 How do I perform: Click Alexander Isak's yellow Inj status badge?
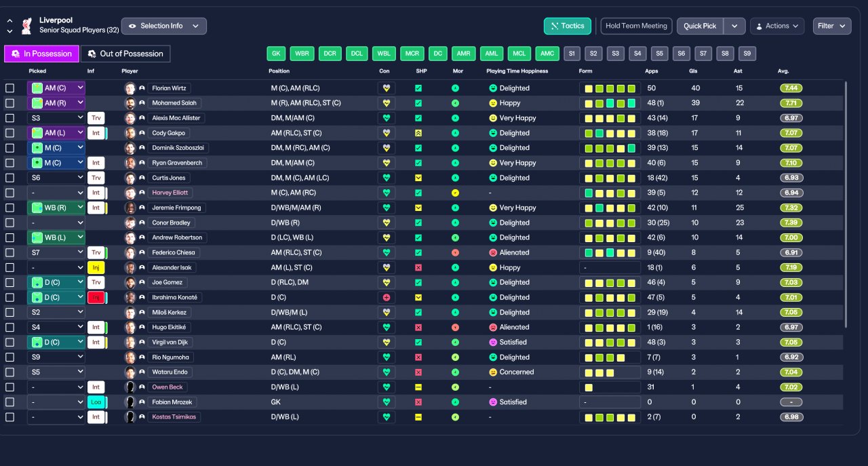(x=96, y=267)
